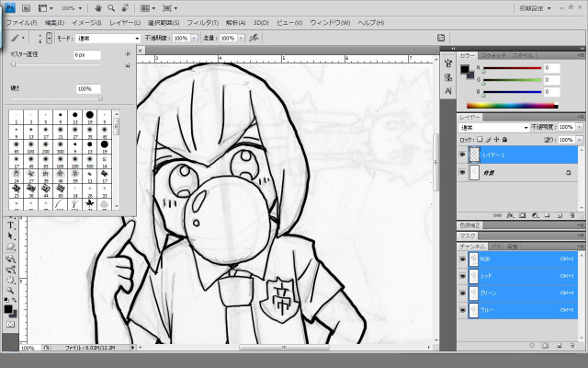Switch to the スウォッチ tab
Image resolution: width=588 pixels, height=368 pixels.
[x=495, y=56]
